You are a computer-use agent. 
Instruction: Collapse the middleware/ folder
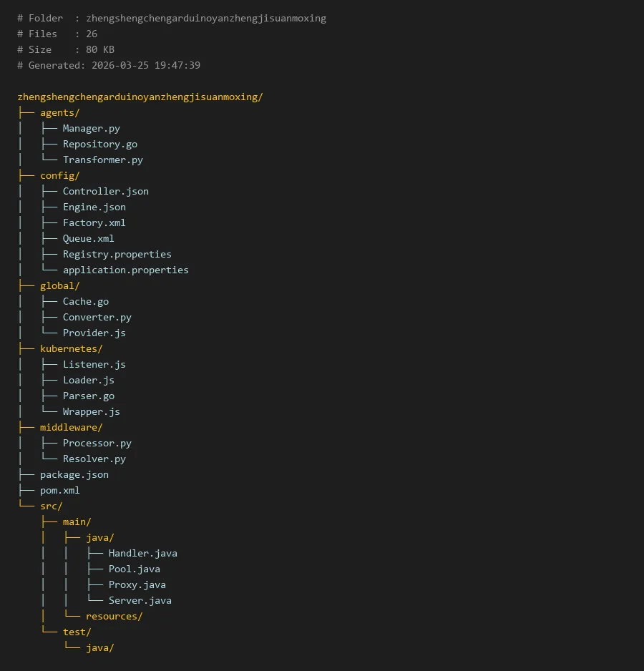click(71, 427)
